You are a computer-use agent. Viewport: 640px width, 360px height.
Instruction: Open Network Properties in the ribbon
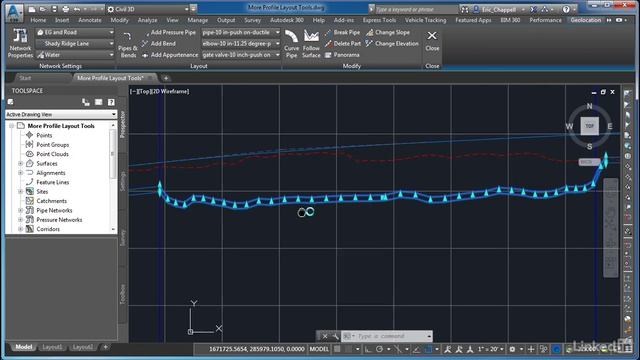20,43
